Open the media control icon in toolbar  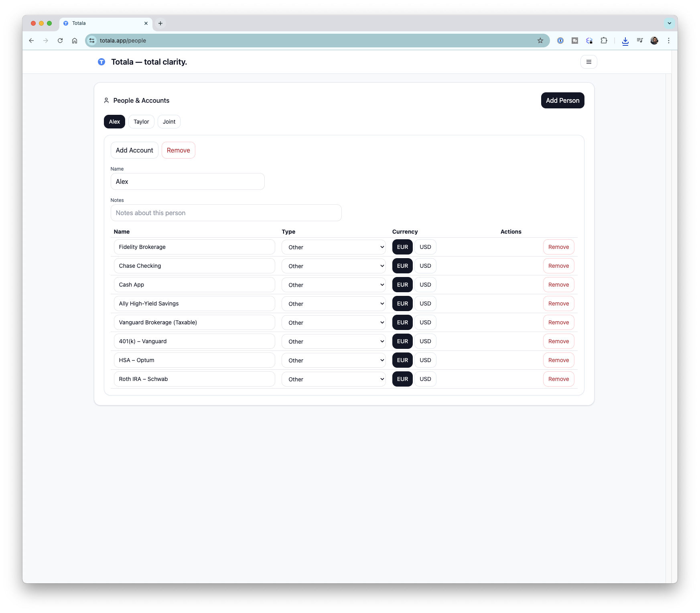point(640,41)
